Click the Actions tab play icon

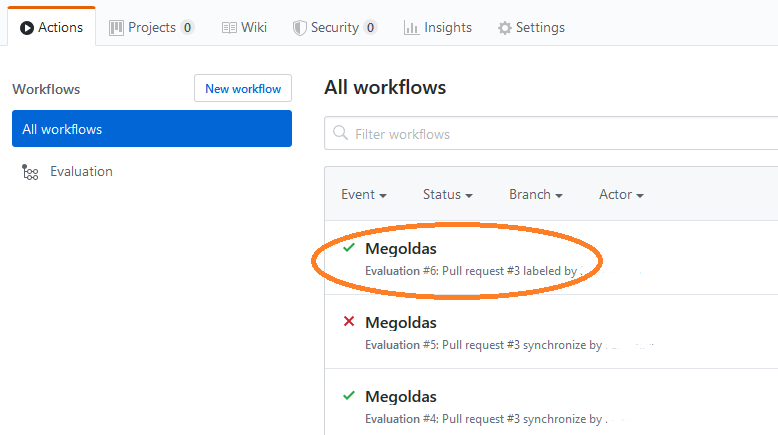[27, 28]
